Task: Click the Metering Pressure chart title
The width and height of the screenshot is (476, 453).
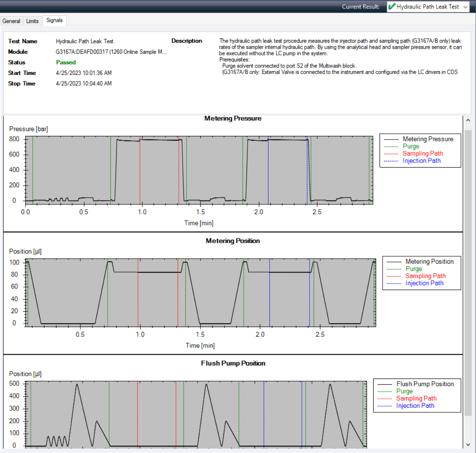Action: (x=233, y=118)
